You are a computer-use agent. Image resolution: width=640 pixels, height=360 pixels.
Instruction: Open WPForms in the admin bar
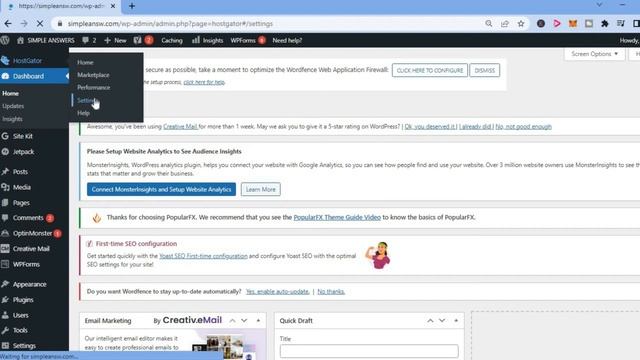point(248,40)
